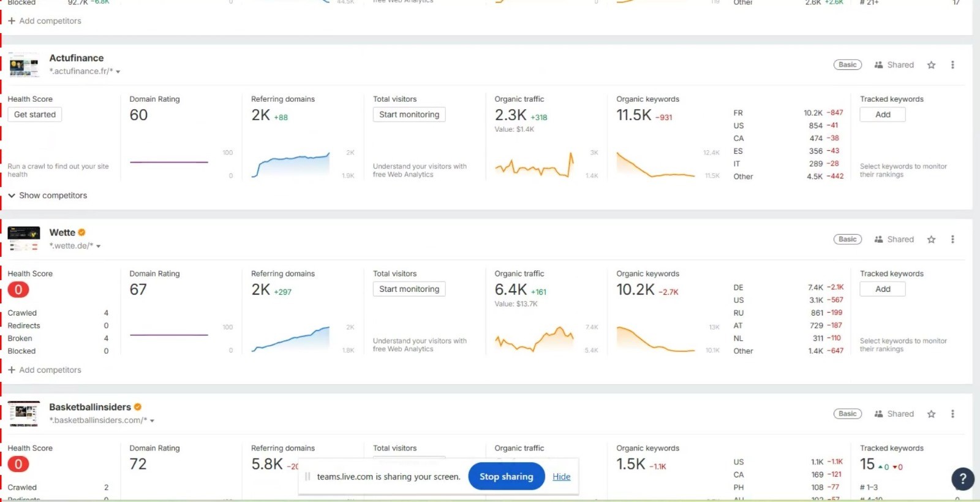Click Basketballinsiders Tracked keywords count 15
Image resolution: width=980 pixels, height=502 pixels.
tap(867, 465)
